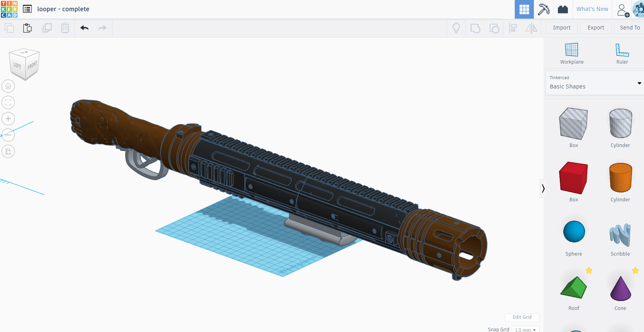Click the Home view button
644x332 pixels.
tap(8, 86)
